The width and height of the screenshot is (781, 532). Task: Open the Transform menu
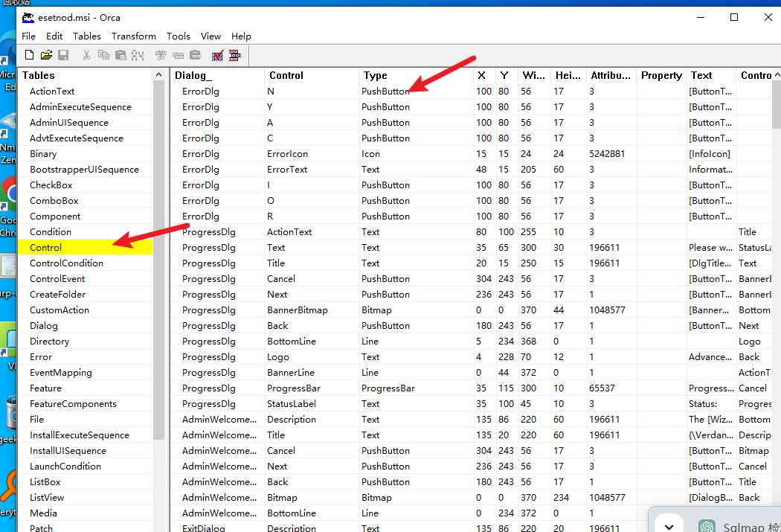[134, 36]
